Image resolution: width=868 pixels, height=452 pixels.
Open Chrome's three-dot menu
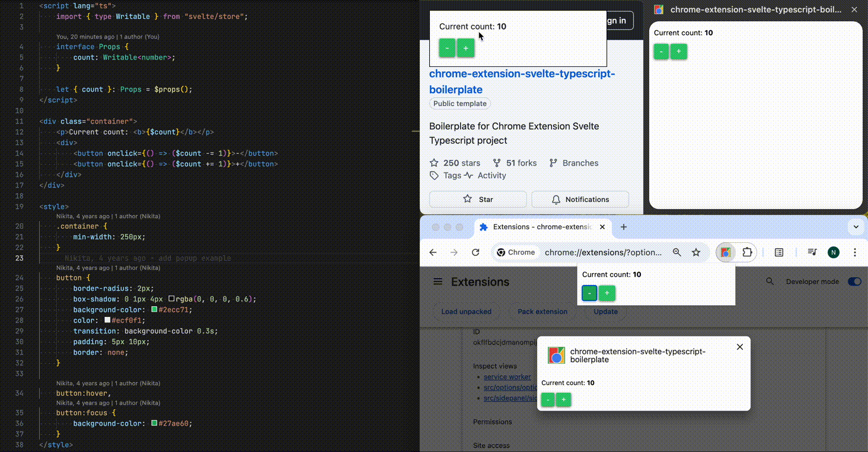pyautogui.click(x=855, y=252)
